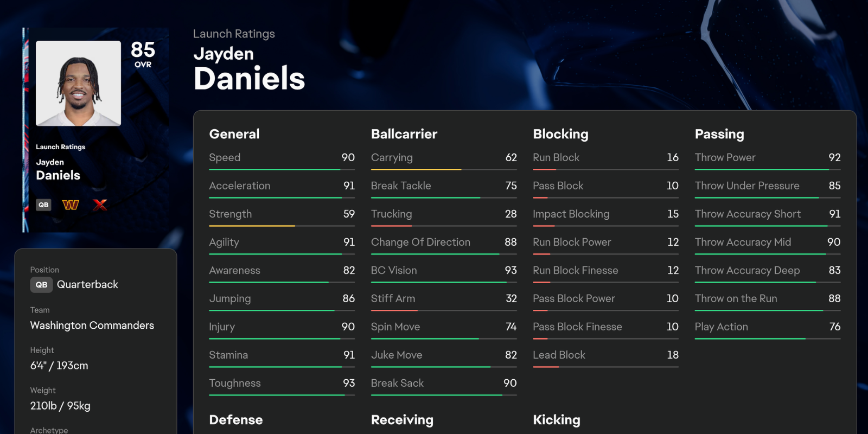Click the Break Sack stat row
Screen dimensions: 868x434
[443, 383]
